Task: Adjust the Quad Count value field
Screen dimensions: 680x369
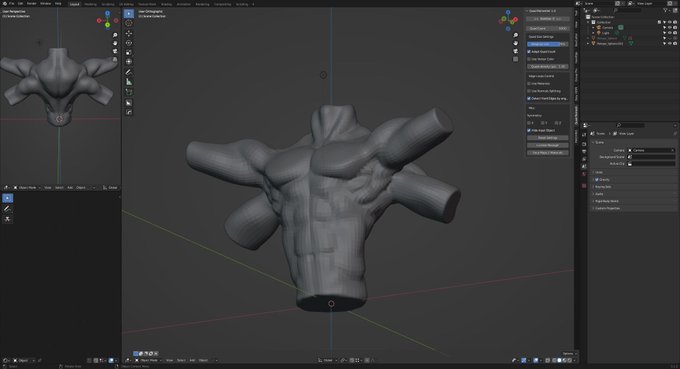Action: pyautogui.click(x=548, y=29)
